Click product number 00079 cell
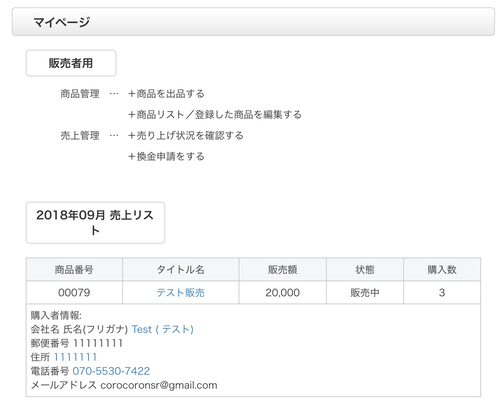The height and width of the screenshot is (420, 504). point(74,292)
